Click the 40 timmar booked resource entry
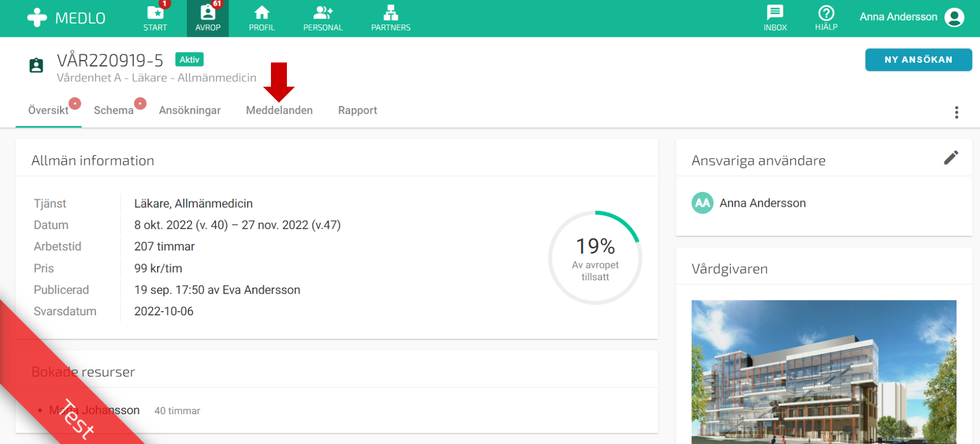 click(x=177, y=411)
